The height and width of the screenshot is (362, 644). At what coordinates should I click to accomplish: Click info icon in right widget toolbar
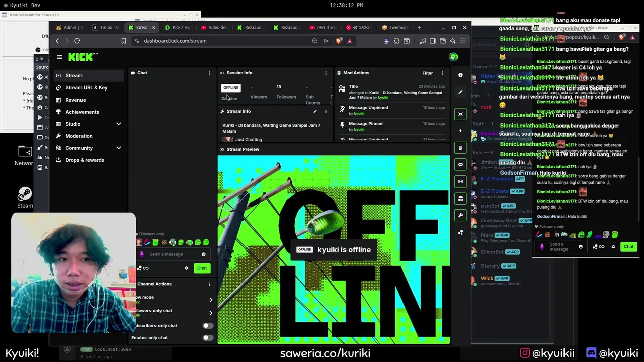coord(460,75)
